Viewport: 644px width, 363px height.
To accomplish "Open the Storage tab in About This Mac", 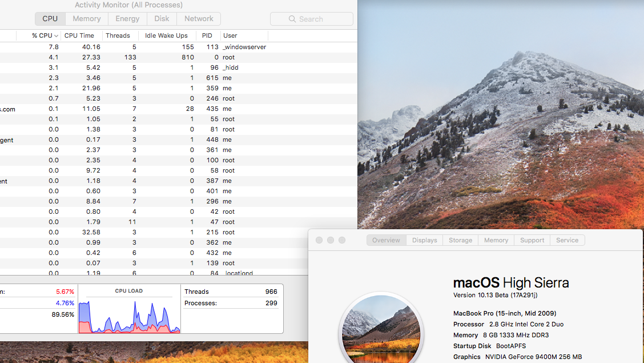I will 460,240.
